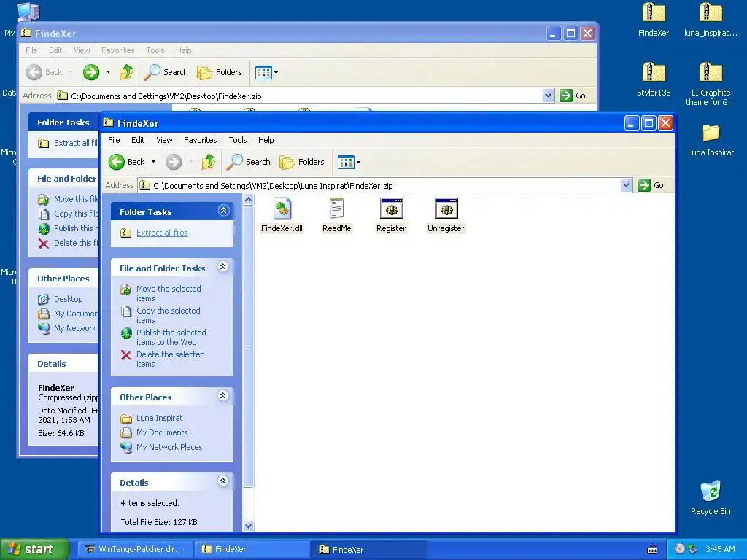Select the Register file icon
Viewport: 747px width, 560px height.
pyautogui.click(x=391, y=209)
